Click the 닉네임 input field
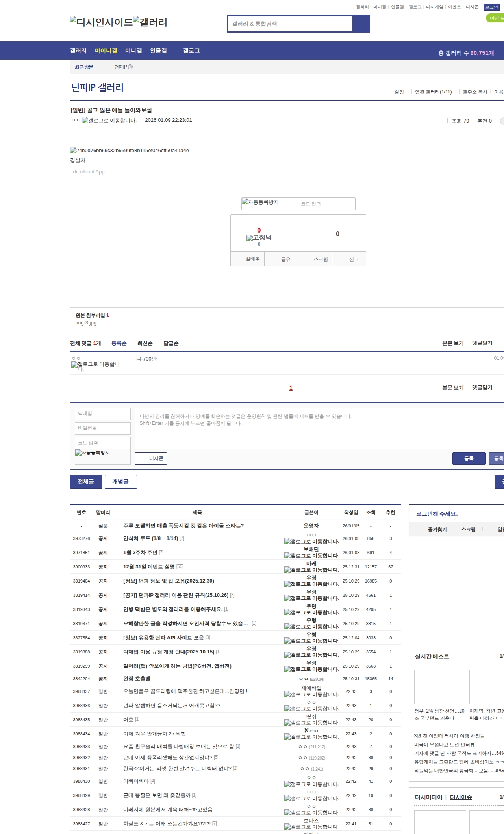This screenshot has height=834, width=504. [x=103, y=413]
